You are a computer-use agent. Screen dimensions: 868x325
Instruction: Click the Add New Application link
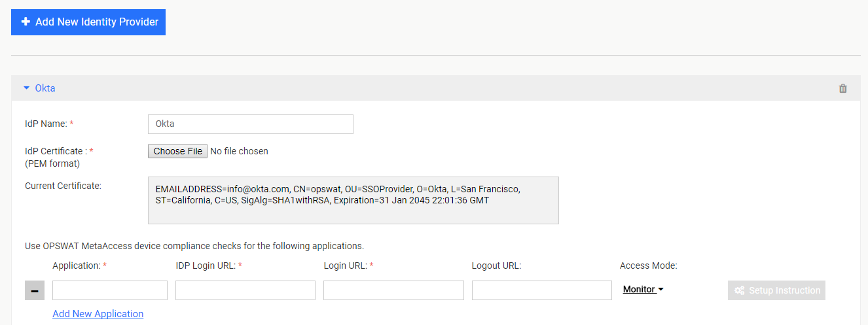click(x=98, y=314)
